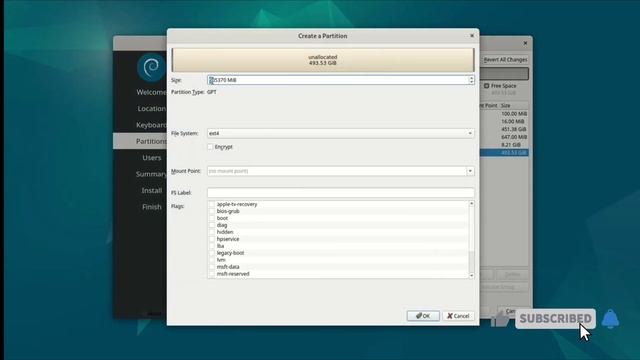Enable the lvm flag checkbox
The width and height of the screenshot is (640, 360).
pos(211,260)
